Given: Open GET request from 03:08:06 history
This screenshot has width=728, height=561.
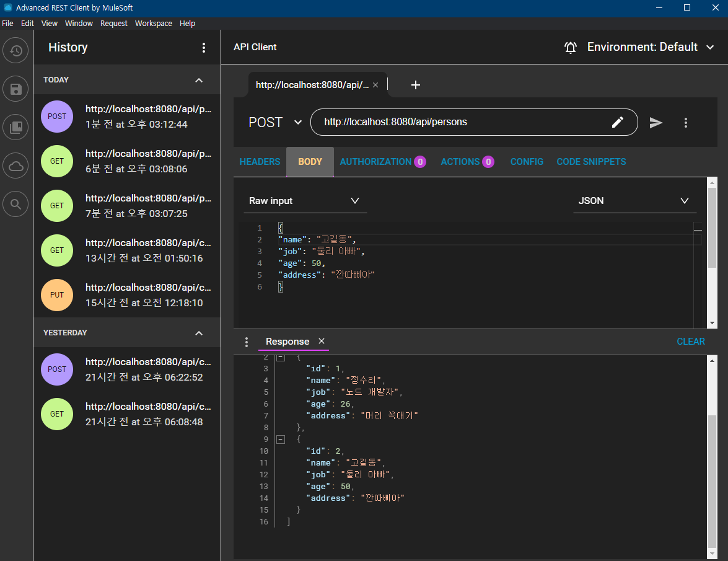Looking at the screenshot, I should (x=127, y=161).
